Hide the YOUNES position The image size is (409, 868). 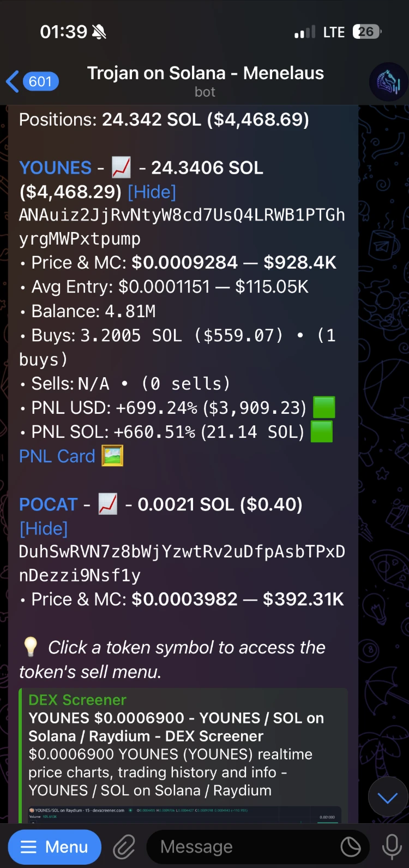coord(152,192)
